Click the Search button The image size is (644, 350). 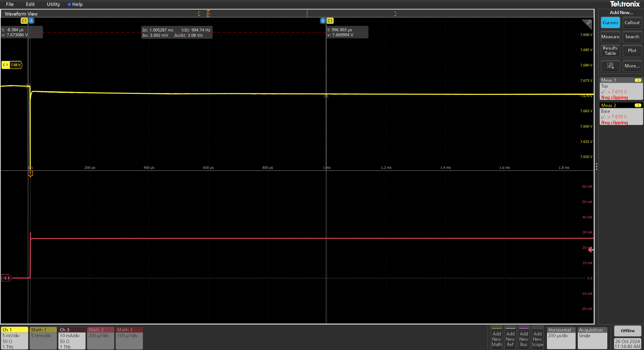pos(632,37)
